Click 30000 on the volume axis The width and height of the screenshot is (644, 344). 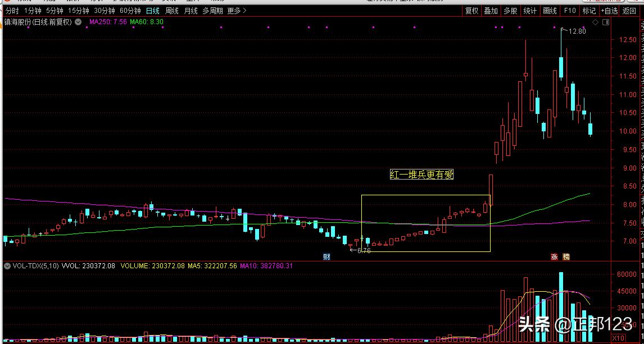(x=628, y=308)
